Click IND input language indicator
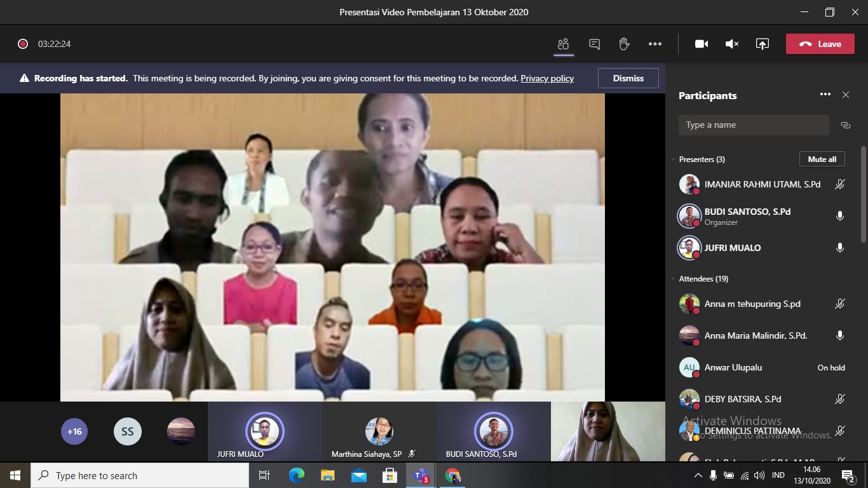The width and height of the screenshot is (868, 488). (778, 475)
